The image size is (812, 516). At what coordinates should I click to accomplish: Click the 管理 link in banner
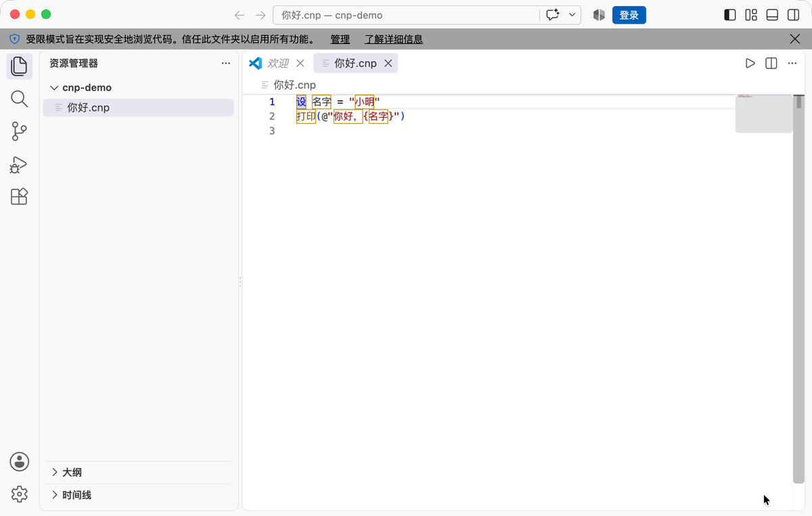click(x=340, y=39)
